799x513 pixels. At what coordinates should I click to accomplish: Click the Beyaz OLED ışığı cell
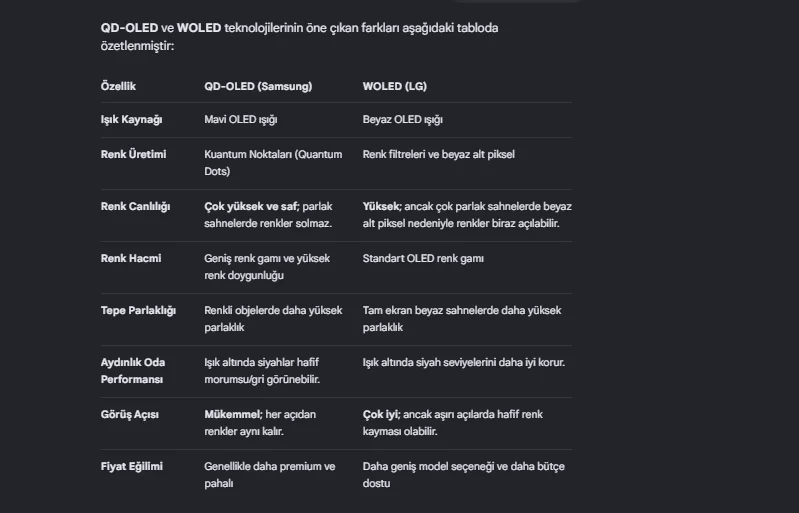pos(403,120)
